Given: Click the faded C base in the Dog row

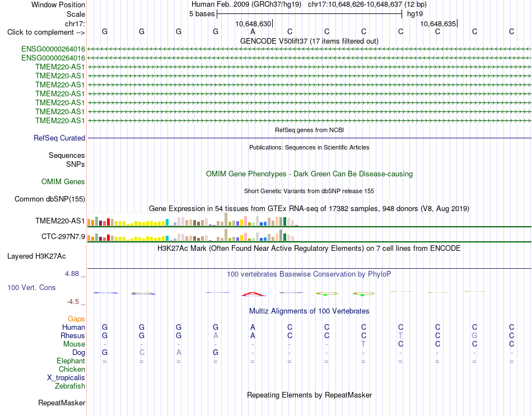Looking at the screenshot, I should [142, 353].
